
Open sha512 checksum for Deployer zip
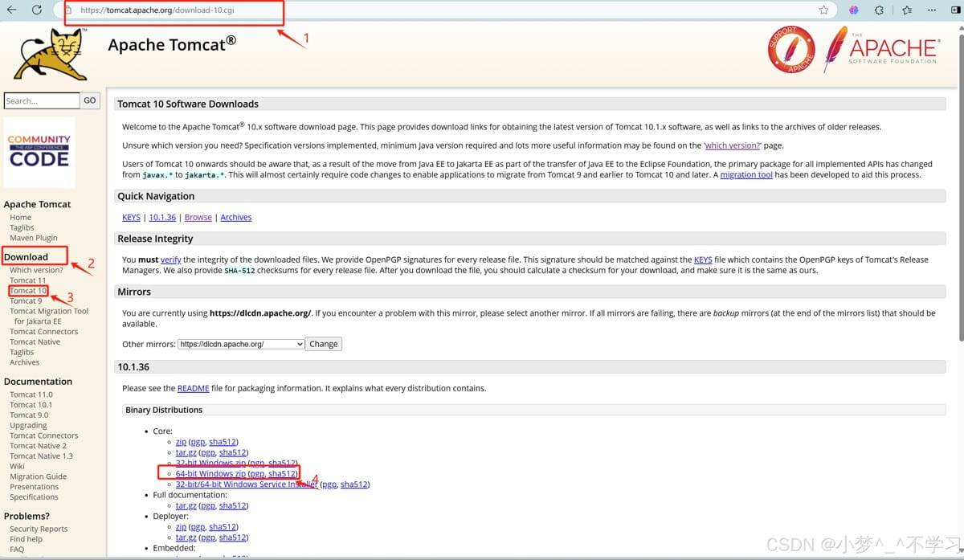click(x=223, y=527)
